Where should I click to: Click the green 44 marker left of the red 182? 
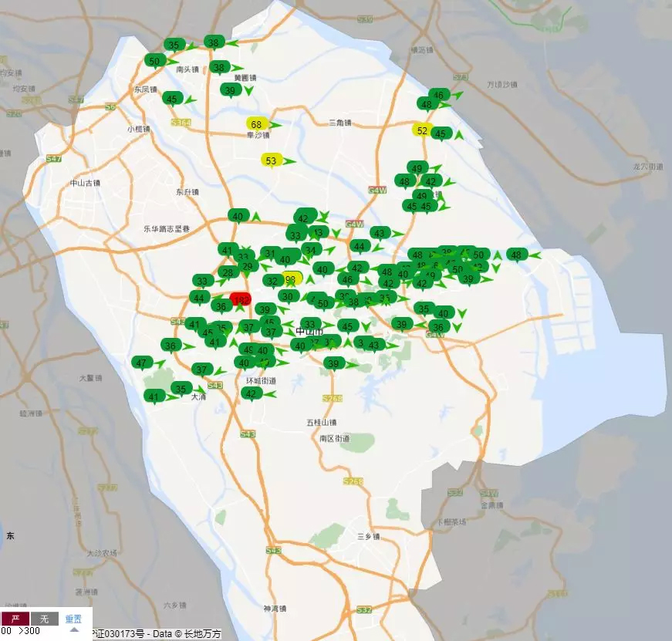pyautogui.click(x=199, y=298)
